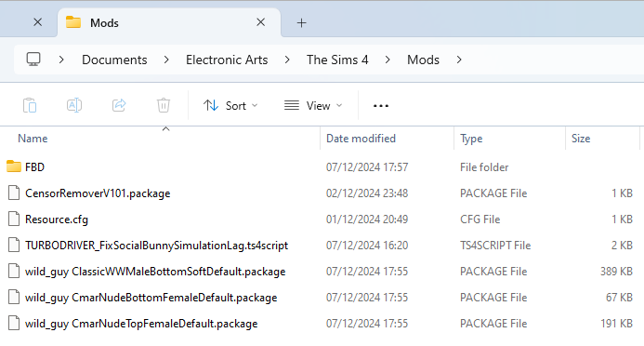644x346 pixels.
Task: Click the 67 KB size cell
Action: click(619, 298)
